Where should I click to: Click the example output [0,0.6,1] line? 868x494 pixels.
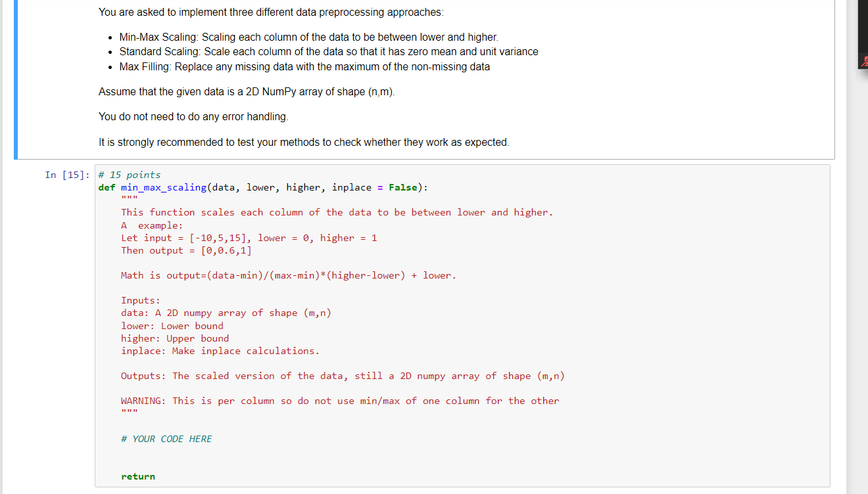tap(186, 250)
